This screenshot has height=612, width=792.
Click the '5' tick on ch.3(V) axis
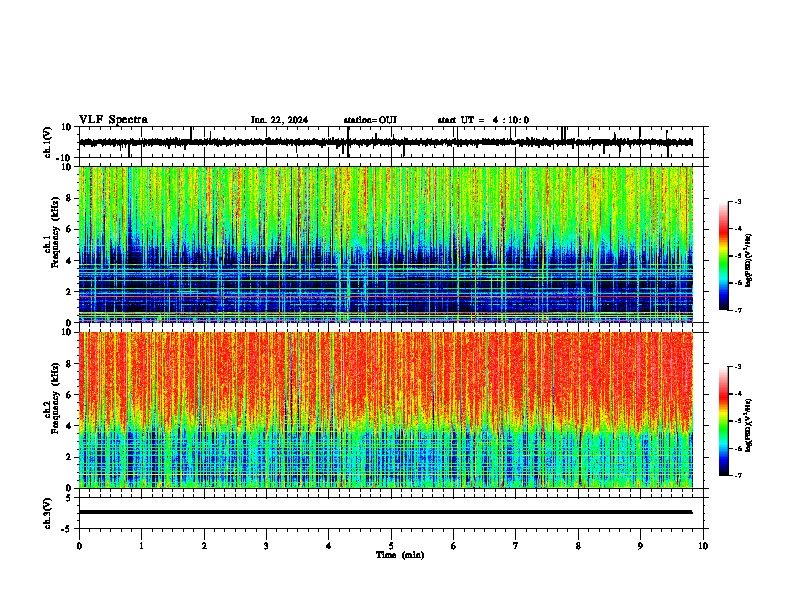(70, 498)
